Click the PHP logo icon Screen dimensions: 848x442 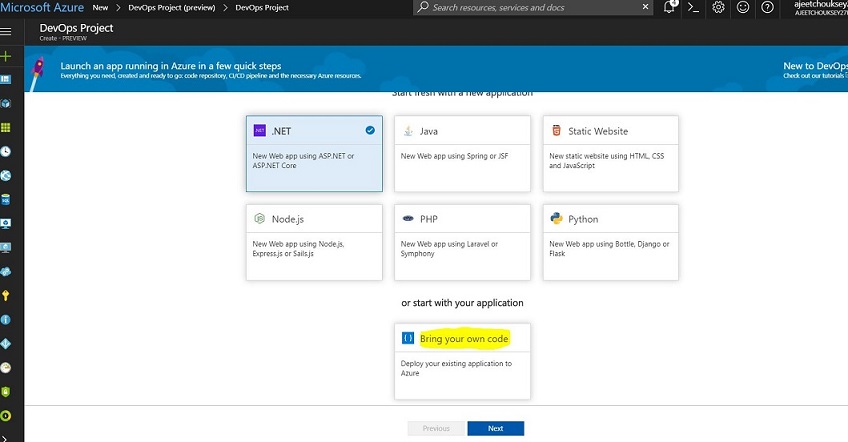[x=408, y=219]
